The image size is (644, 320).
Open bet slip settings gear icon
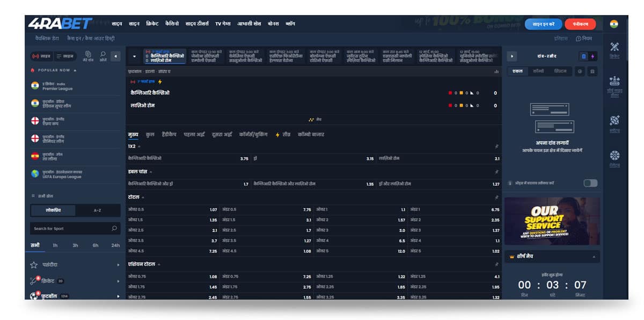tap(581, 71)
